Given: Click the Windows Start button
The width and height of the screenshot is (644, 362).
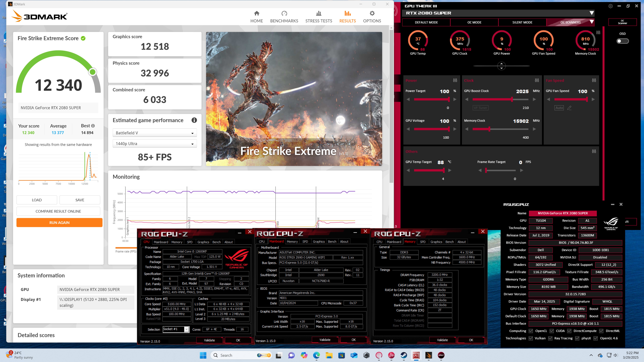Looking at the screenshot, I should (x=203, y=355).
